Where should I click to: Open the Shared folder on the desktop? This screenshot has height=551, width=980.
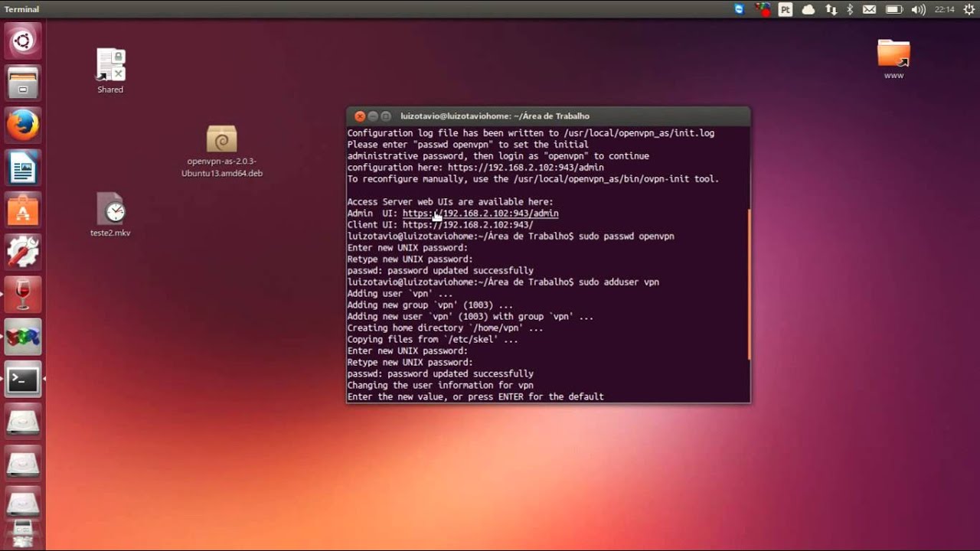(x=110, y=72)
